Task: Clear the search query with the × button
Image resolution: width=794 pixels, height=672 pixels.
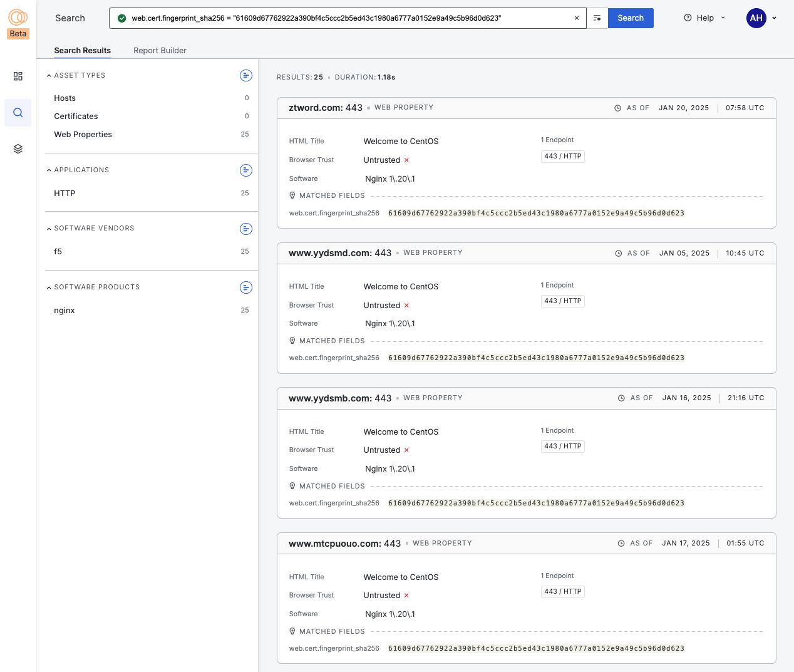Action: [576, 18]
